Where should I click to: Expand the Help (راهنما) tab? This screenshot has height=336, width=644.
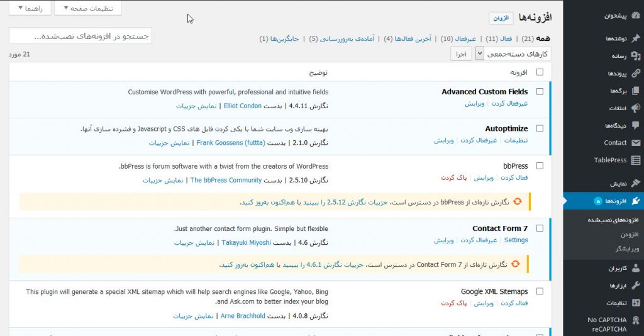pyautogui.click(x=30, y=8)
